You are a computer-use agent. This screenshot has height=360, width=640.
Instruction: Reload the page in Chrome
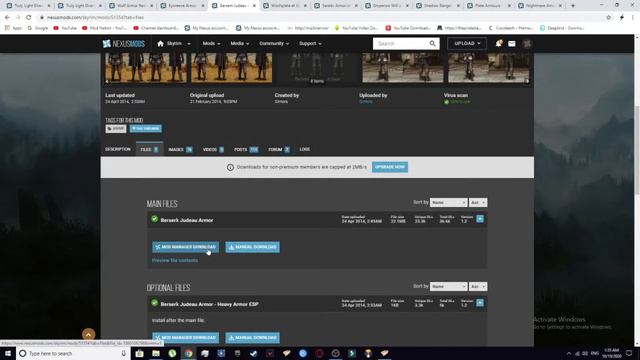pyautogui.click(x=29, y=18)
